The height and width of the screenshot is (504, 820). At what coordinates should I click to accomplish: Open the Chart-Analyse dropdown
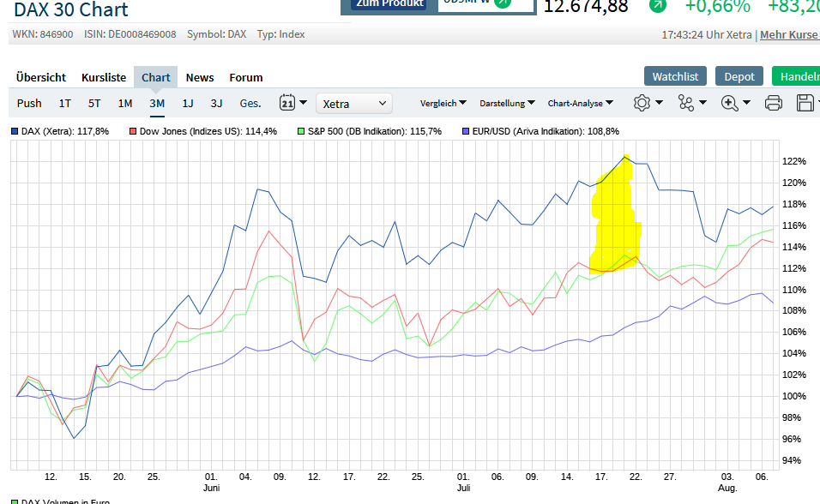580,103
